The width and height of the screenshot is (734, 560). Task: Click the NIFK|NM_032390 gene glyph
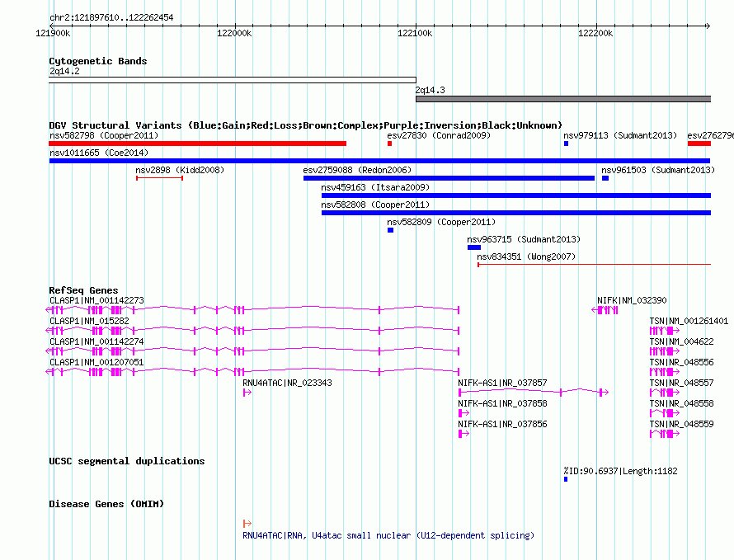[x=605, y=310]
